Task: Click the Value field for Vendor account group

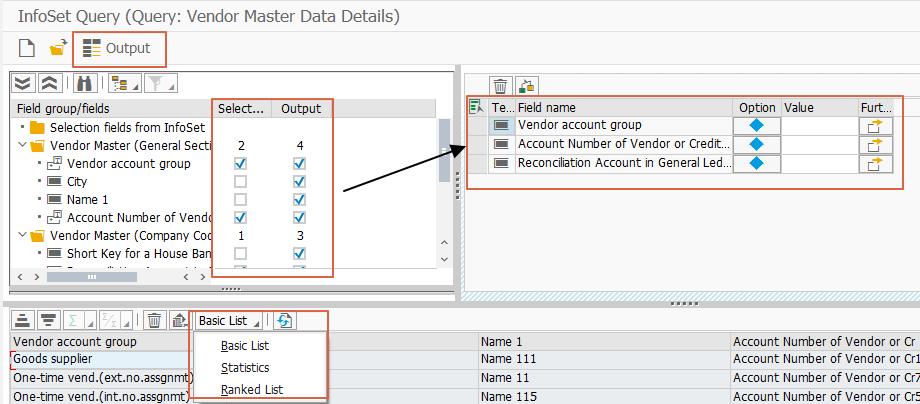Action: point(820,125)
